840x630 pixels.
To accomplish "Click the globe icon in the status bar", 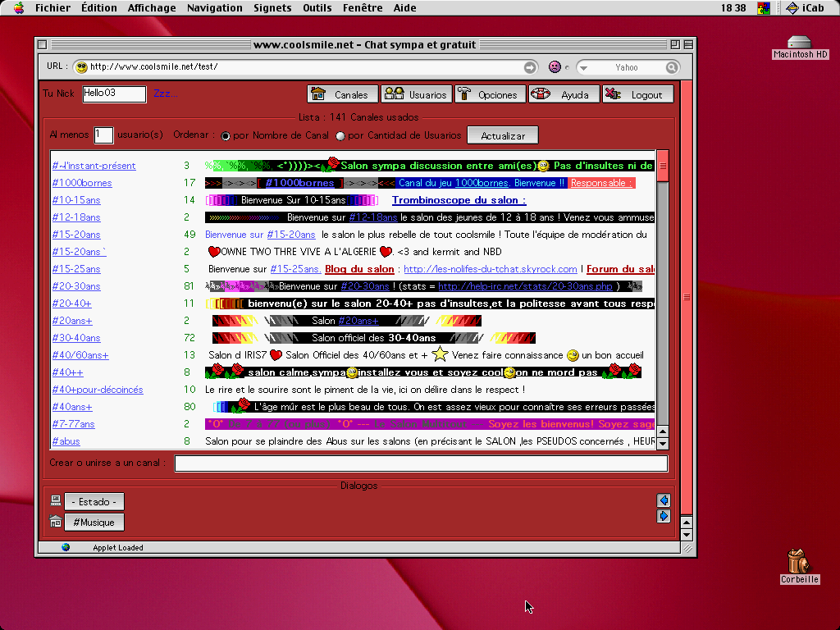I will (x=66, y=547).
